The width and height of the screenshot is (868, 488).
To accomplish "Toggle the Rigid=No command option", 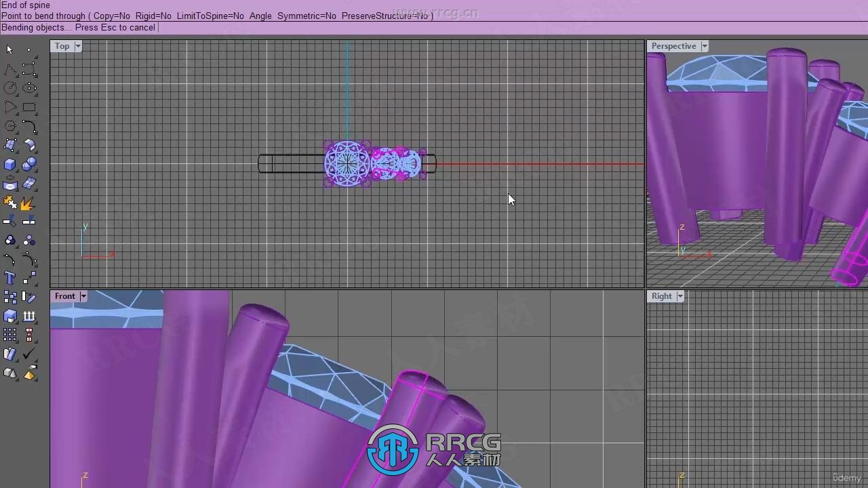I will 153,16.
